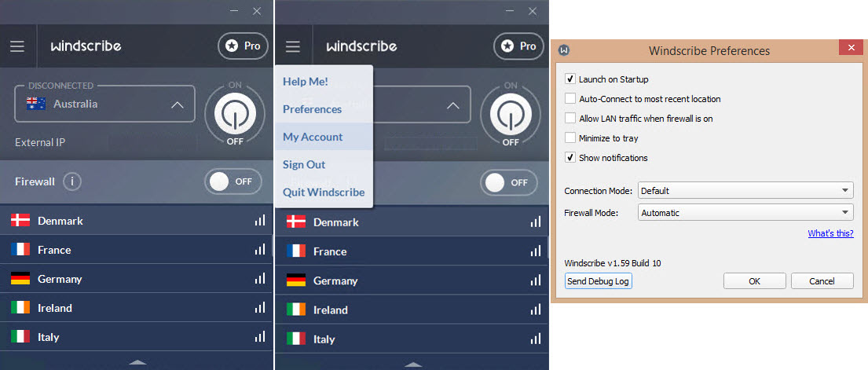
Task: Select Italy in middle window list
Action: point(412,339)
